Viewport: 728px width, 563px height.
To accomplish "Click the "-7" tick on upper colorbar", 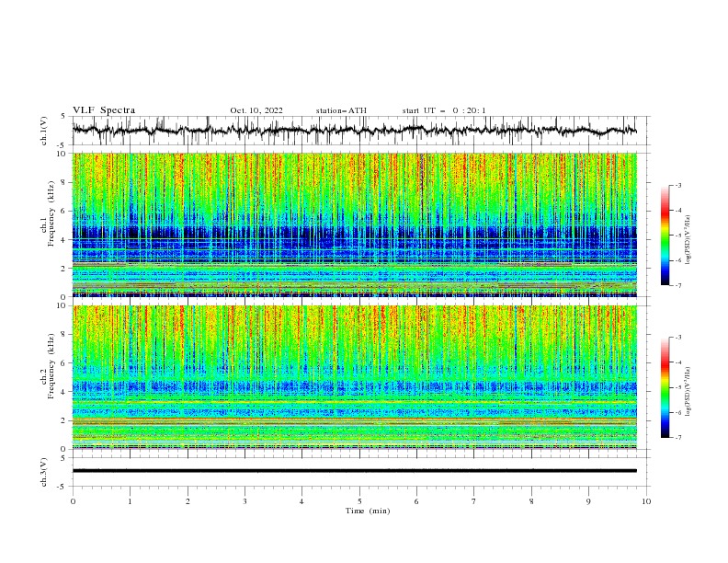I will 677,285.
